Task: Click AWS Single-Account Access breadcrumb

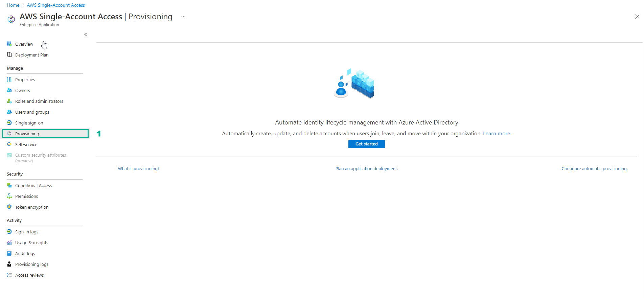Action: coord(56,5)
